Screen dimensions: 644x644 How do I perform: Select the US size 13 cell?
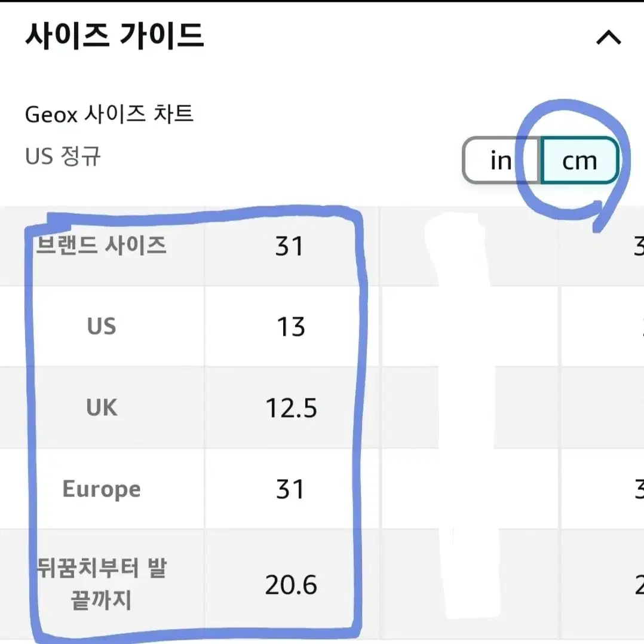point(291,326)
